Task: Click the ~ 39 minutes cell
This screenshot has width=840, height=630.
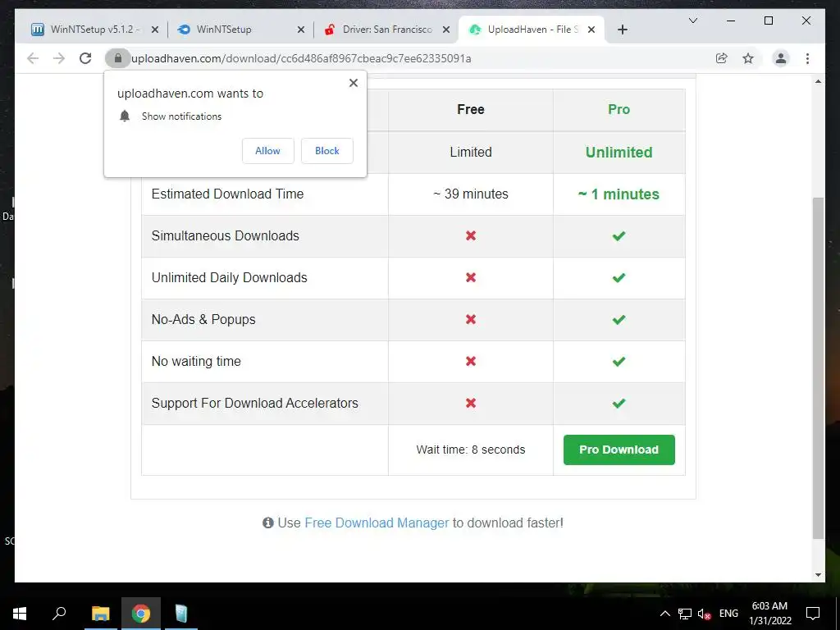Action: point(471,194)
